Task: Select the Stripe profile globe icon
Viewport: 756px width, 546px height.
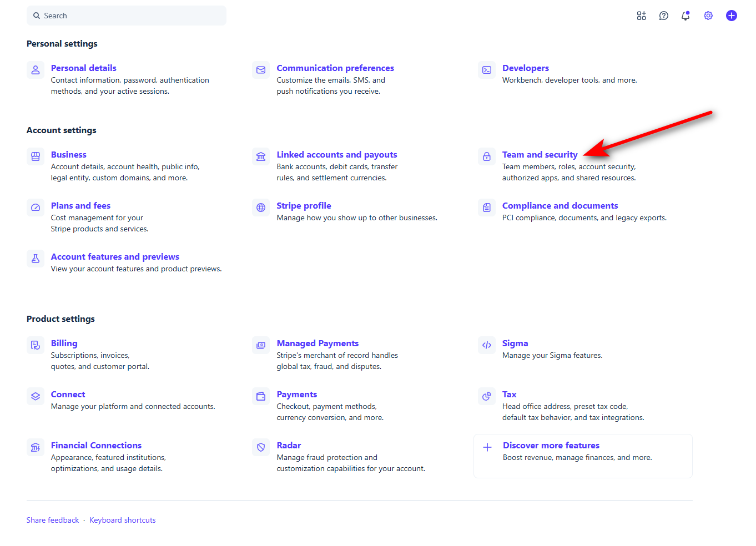Action: (x=261, y=208)
